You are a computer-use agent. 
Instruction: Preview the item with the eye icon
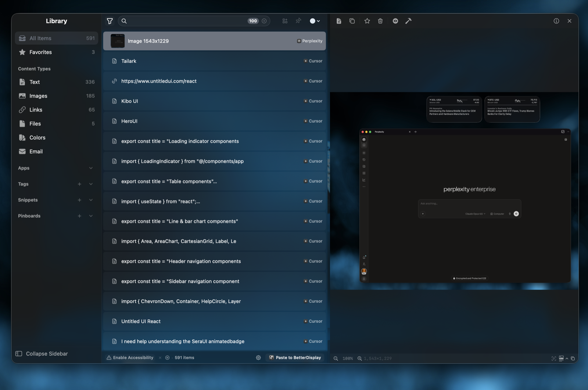pyautogui.click(x=395, y=21)
